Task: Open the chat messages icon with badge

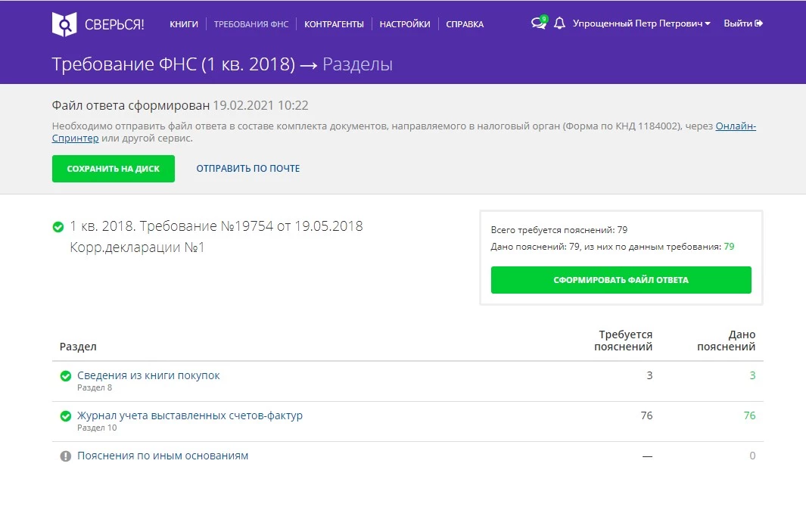Action: click(539, 23)
